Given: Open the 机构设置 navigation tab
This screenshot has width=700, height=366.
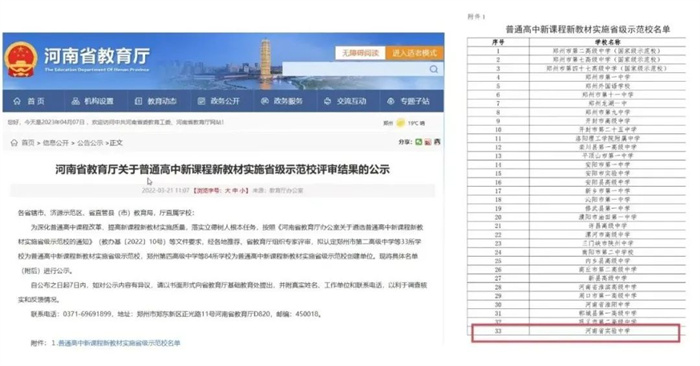Looking at the screenshot, I should coord(92,101).
